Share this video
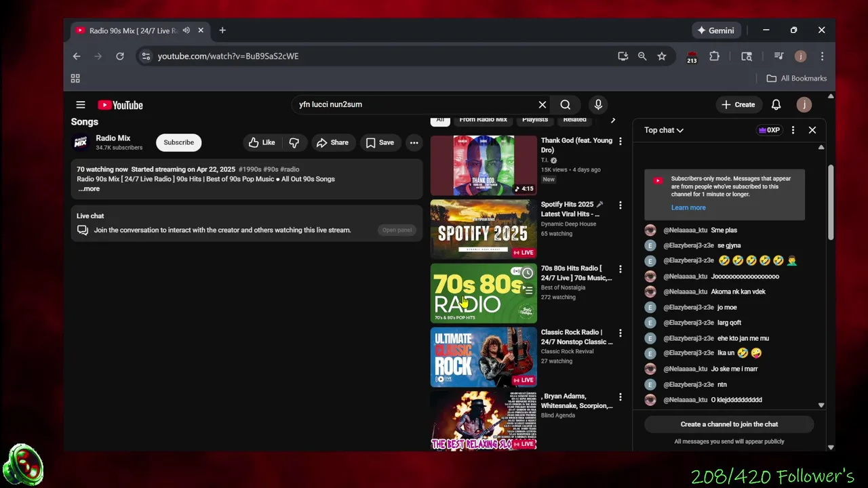 pyautogui.click(x=332, y=142)
